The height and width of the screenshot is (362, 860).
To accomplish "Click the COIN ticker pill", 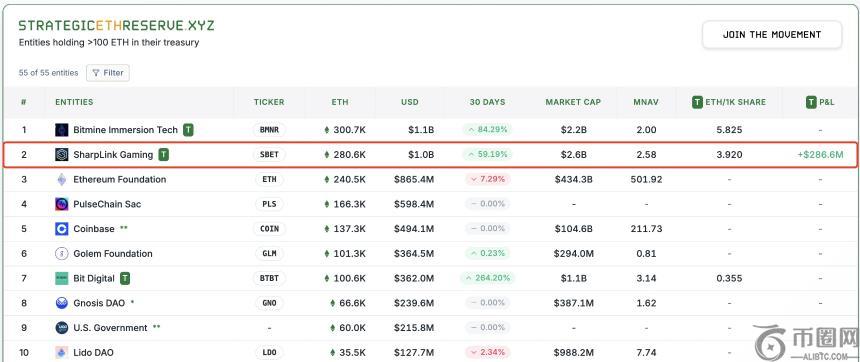I will coord(269,229).
